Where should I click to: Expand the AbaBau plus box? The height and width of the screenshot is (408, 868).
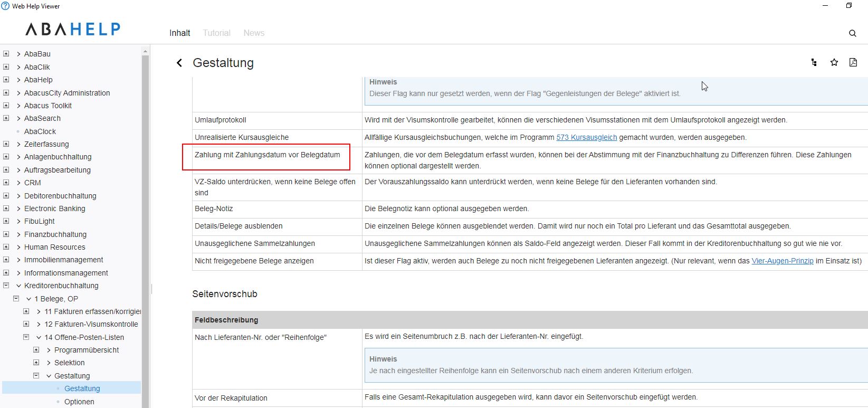click(6, 54)
